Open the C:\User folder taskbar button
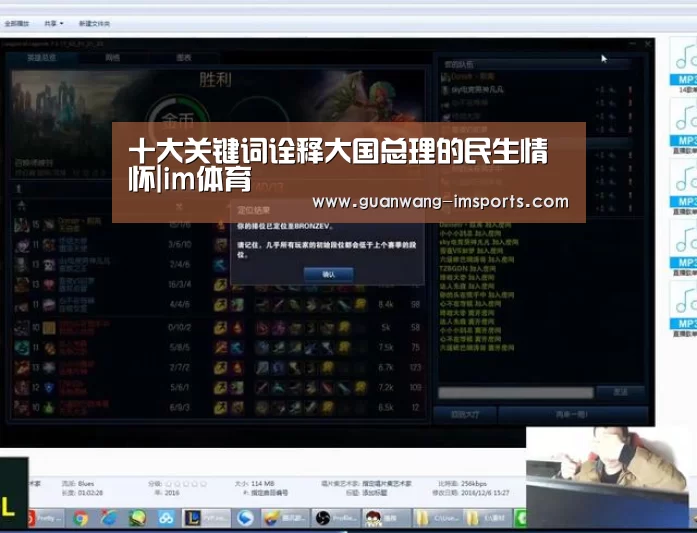This screenshot has width=697, height=533. pyautogui.click(x=437, y=518)
